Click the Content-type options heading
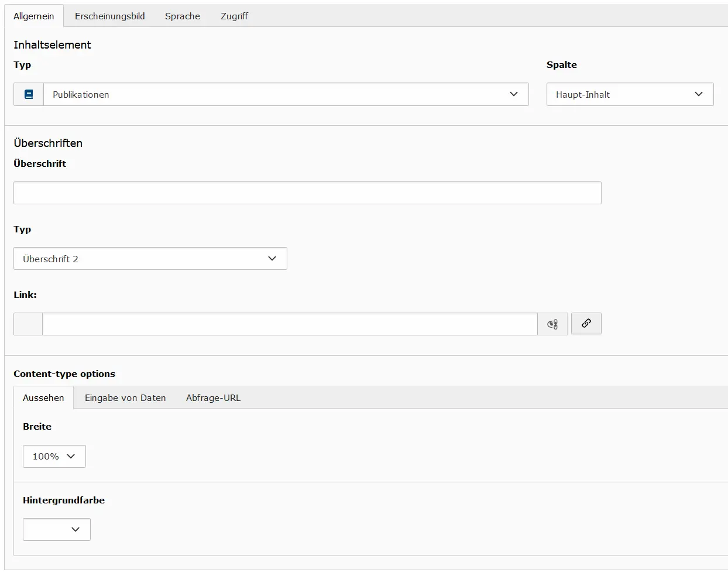Screen dimensions: 728x576 [64, 373]
